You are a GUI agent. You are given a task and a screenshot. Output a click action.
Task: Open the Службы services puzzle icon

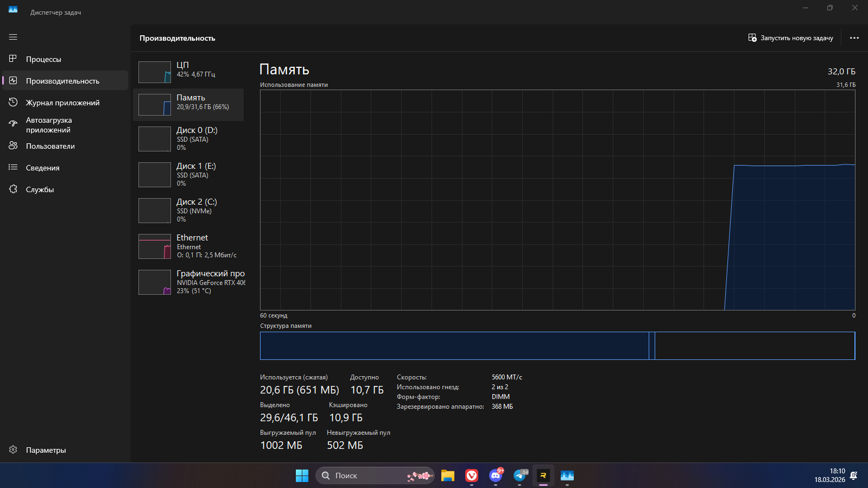click(x=13, y=189)
